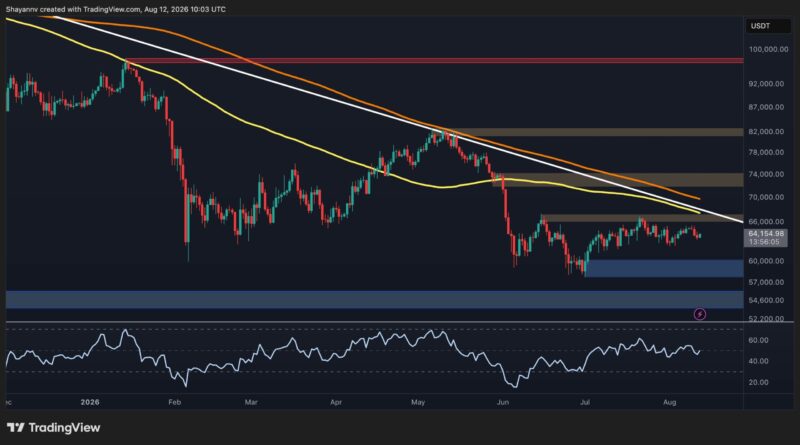Click the TradingView wordmark link
Image resolution: width=800 pixels, height=445 pixels.
pos(64,428)
